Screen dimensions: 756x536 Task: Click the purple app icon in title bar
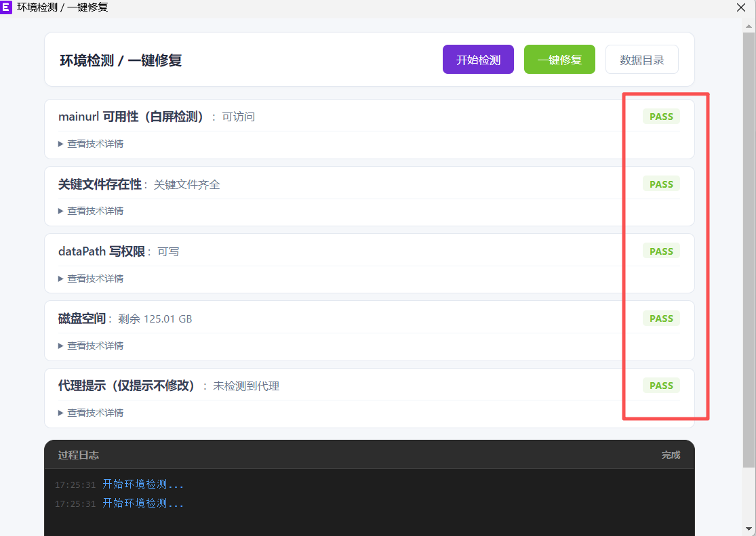pyautogui.click(x=7, y=7)
